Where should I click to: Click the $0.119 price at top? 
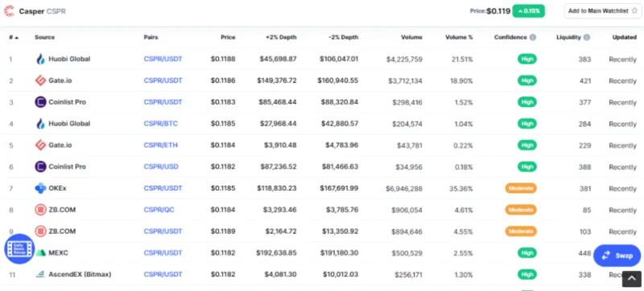click(x=498, y=11)
